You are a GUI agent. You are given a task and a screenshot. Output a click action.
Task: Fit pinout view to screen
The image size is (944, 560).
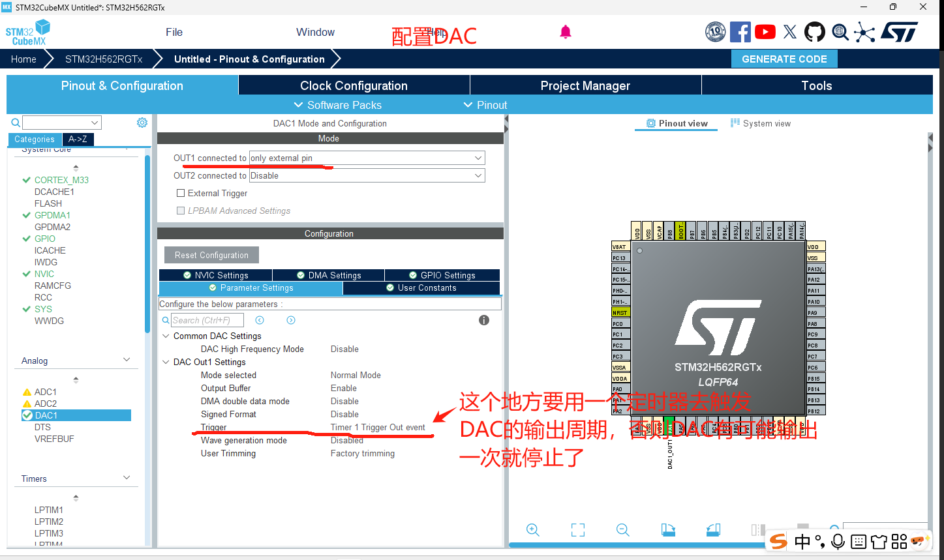[578, 530]
